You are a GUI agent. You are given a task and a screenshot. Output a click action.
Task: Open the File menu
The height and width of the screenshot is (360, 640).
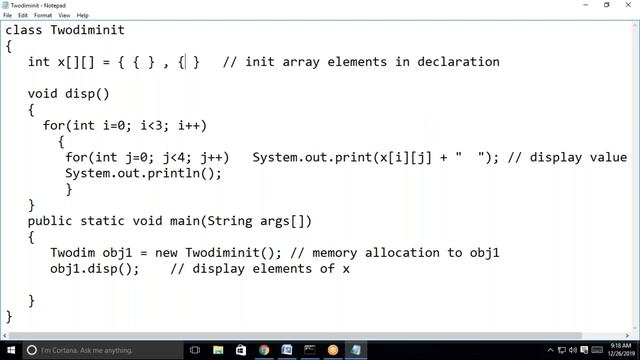7,16
